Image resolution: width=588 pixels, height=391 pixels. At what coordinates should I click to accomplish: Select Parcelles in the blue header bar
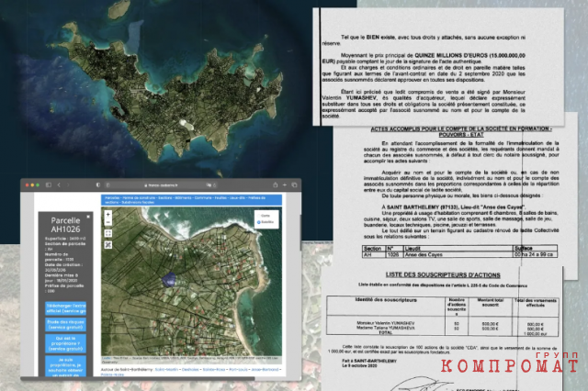(112, 197)
